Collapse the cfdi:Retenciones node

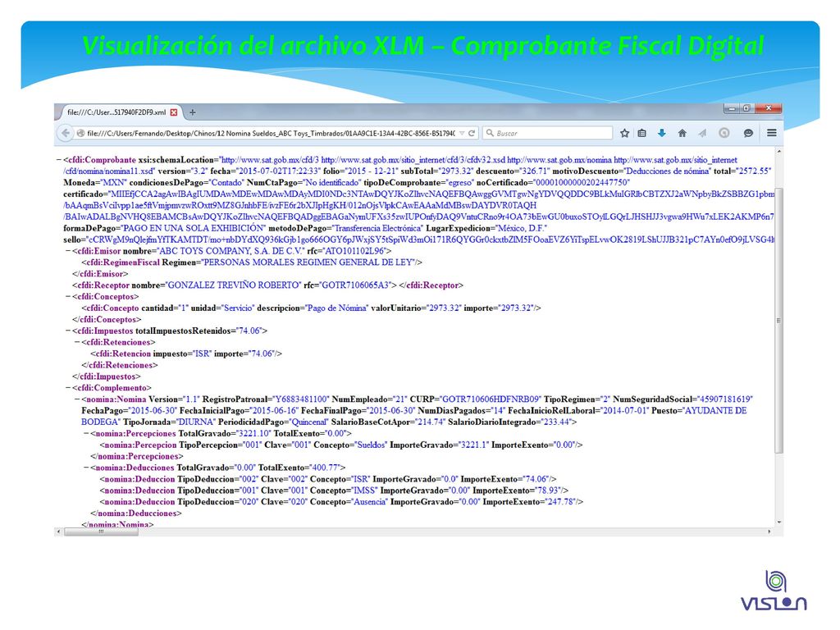coord(76,342)
